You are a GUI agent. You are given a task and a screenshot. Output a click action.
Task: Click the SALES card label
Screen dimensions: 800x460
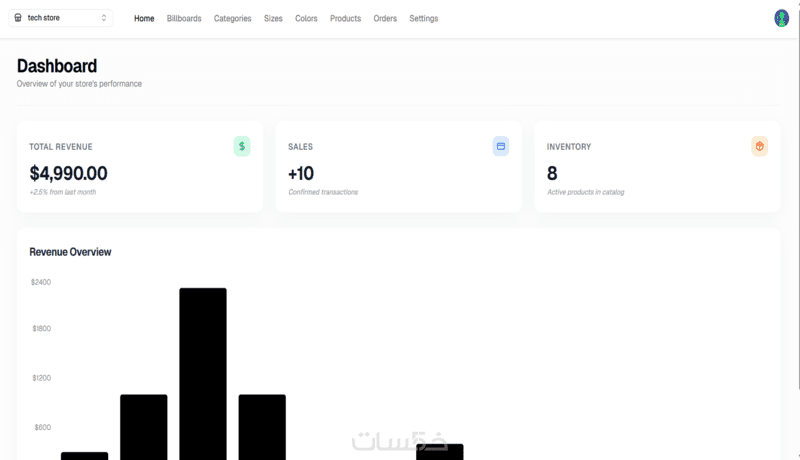(x=300, y=147)
